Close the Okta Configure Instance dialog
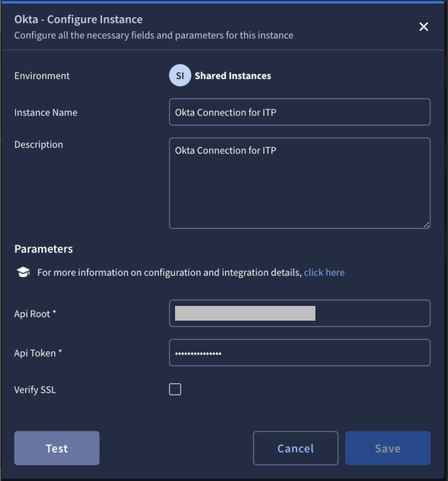 (x=423, y=27)
